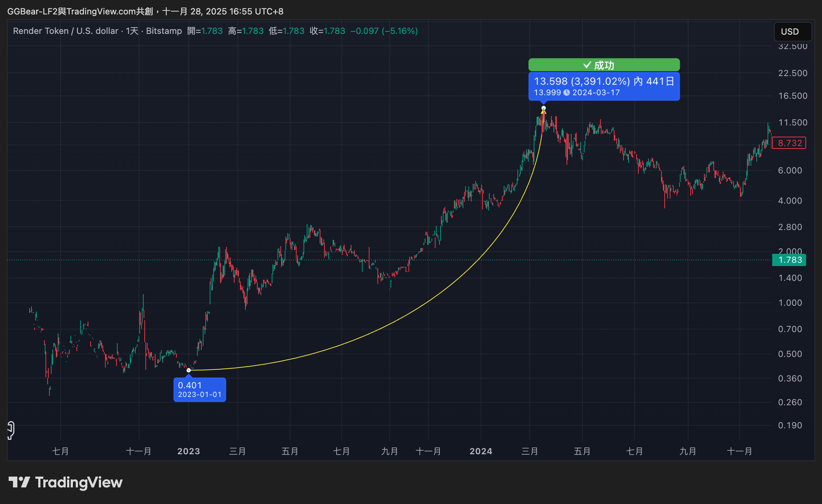Click the small icon at chart's bottom-left corner
The height and width of the screenshot is (504, 822).
click(x=11, y=430)
